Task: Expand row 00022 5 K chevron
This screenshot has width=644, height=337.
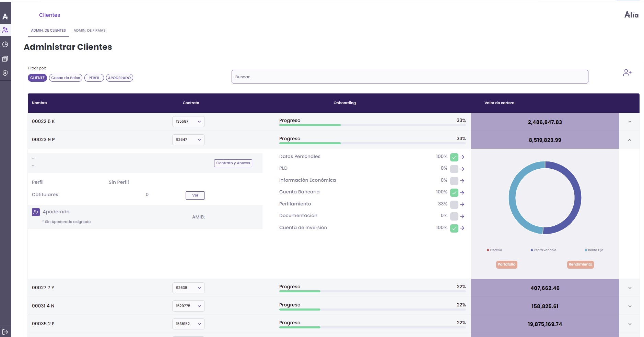Action: [x=630, y=122]
